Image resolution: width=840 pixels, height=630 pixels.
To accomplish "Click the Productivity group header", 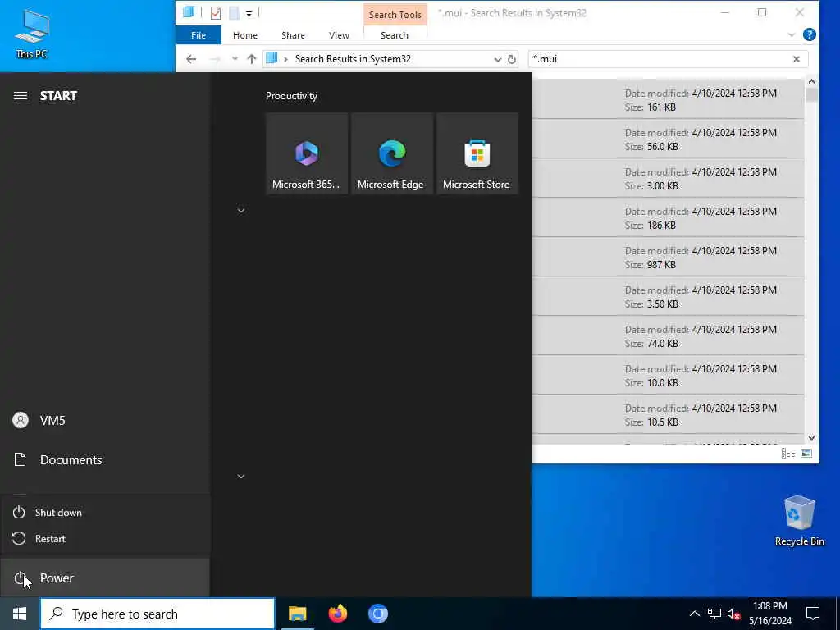I will (x=291, y=96).
